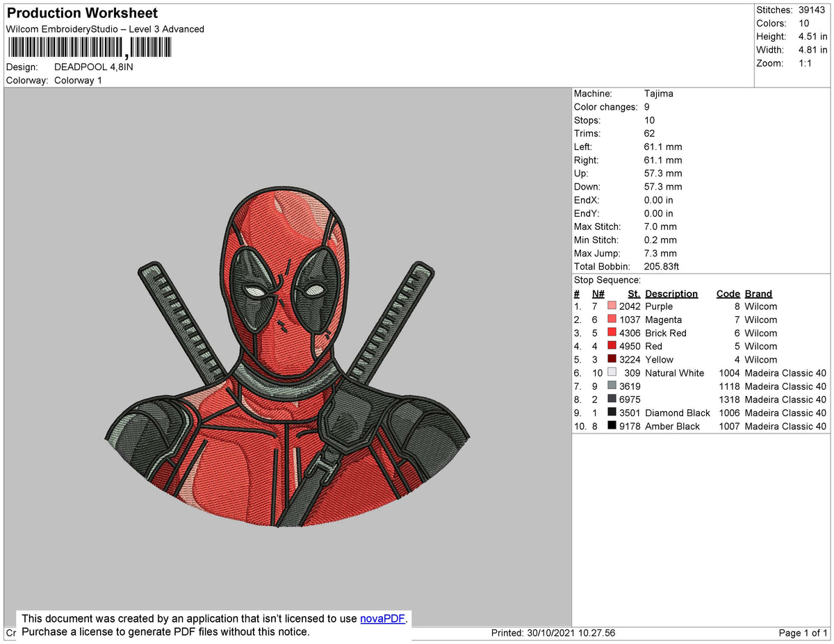Click the Brand column header
This screenshot has height=644, width=834.
(758, 293)
